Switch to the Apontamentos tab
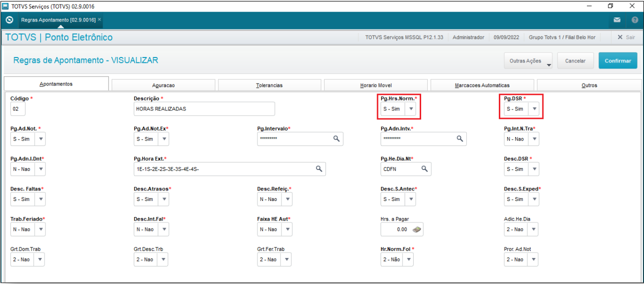This screenshot has width=644, height=284. 56,84
